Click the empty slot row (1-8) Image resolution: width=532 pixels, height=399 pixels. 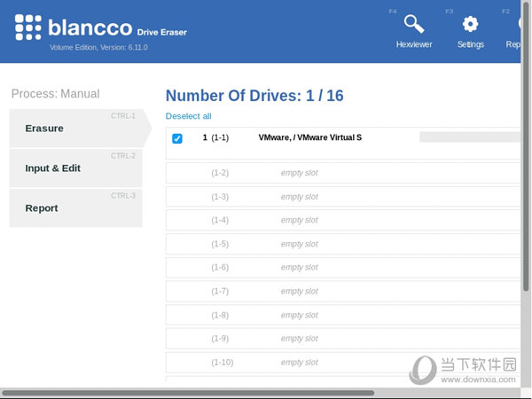(343, 315)
